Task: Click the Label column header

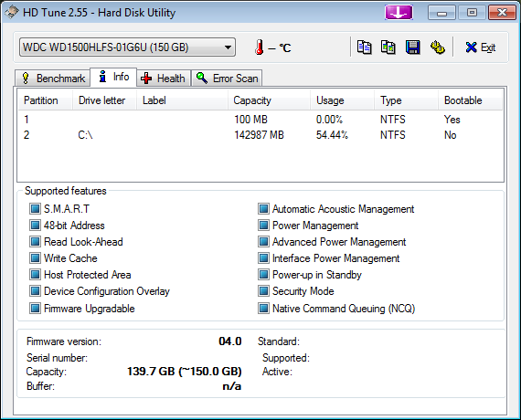Action: tap(182, 100)
